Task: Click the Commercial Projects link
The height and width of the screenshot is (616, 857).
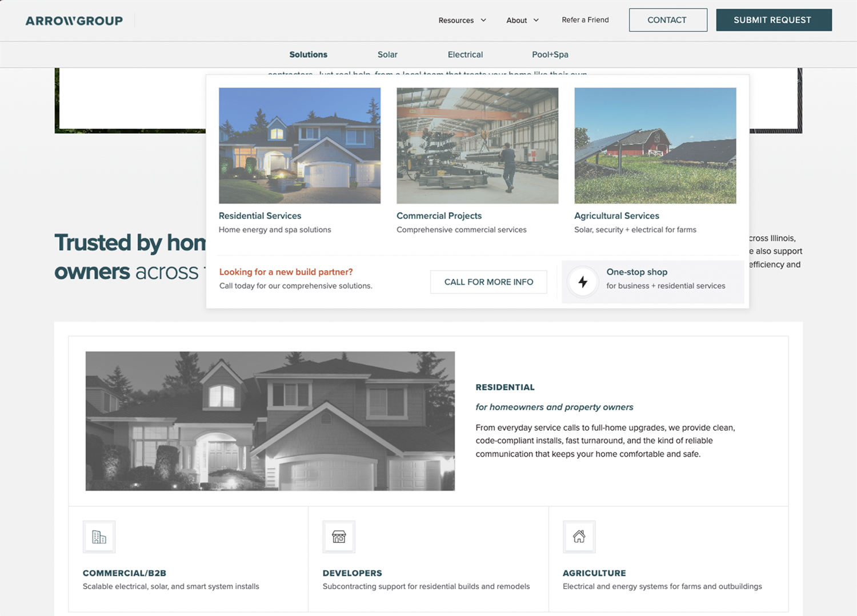Action: pyautogui.click(x=439, y=215)
